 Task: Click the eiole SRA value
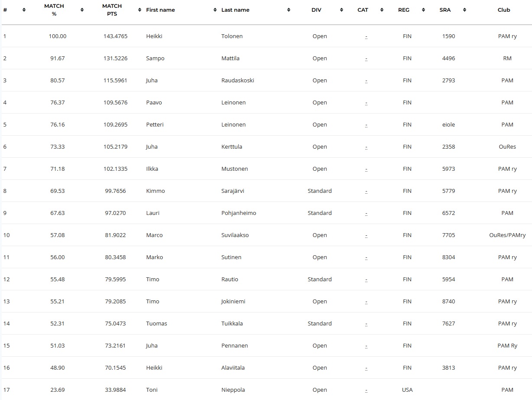click(449, 125)
